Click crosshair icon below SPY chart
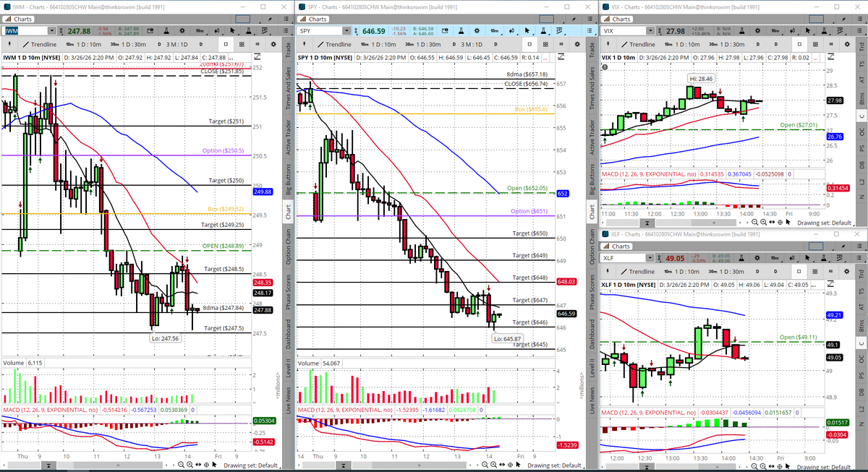Viewport: 868px width, 472px height. pyautogui.click(x=511, y=463)
